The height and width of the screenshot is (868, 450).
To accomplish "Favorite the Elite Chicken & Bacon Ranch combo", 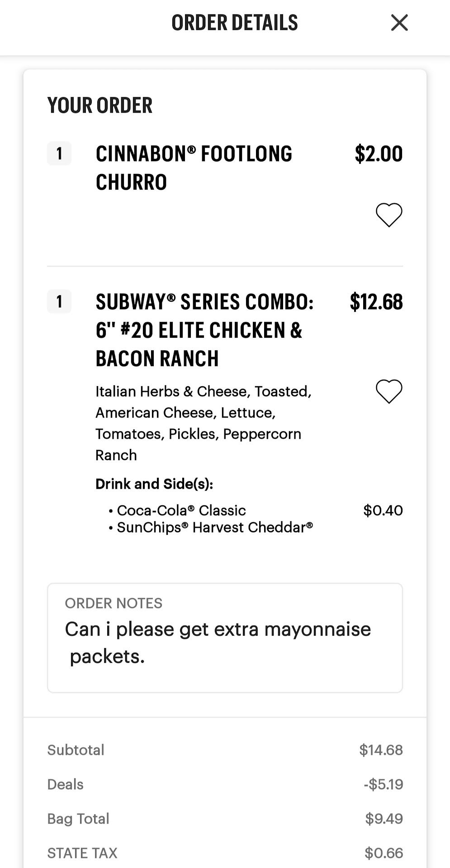I will tap(389, 391).
